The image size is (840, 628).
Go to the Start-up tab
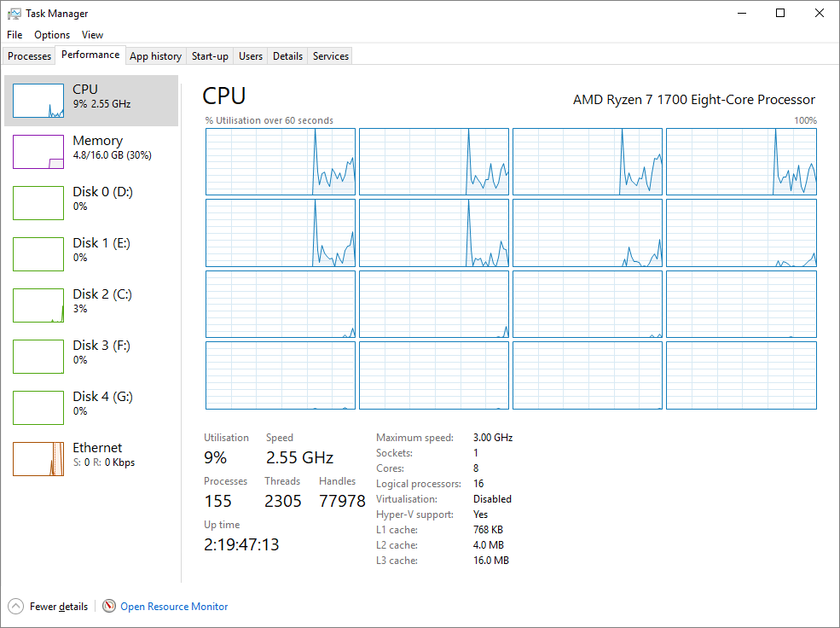point(210,56)
